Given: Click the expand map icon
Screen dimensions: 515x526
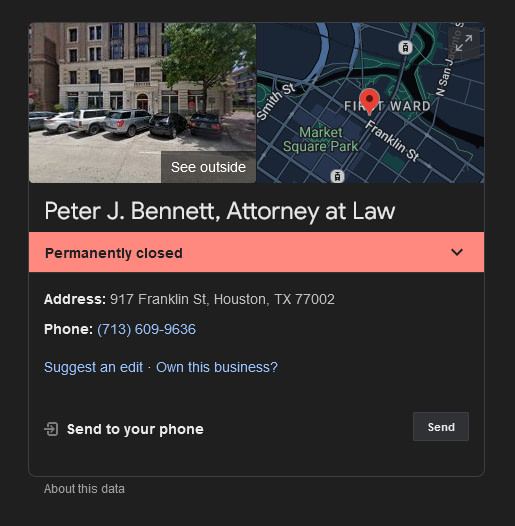Looking at the screenshot, I should (x=464, y=43).
